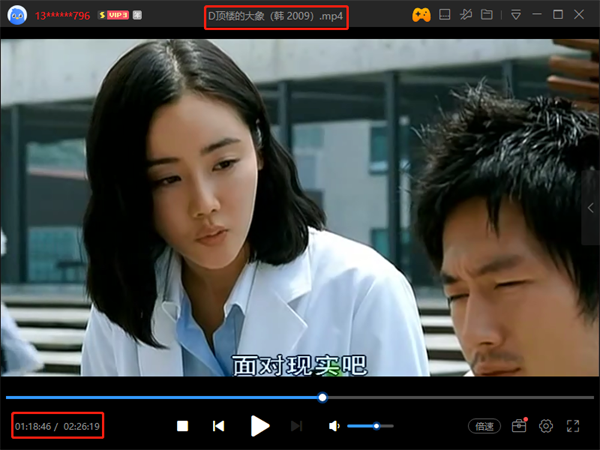The height and width of the screenshot is (450, 600).
Task: Mute the speaker volume icon
Action: coord(334,426)
